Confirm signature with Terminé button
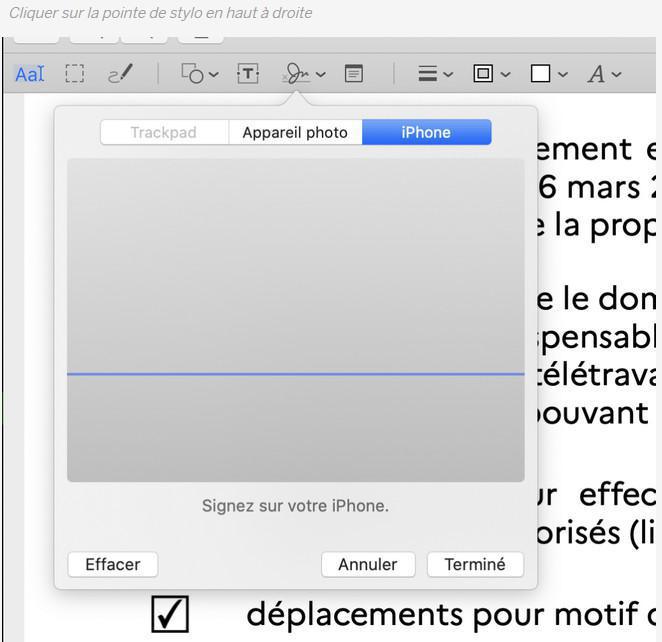The width and height of the screenshot is (662, 642). 475,564
